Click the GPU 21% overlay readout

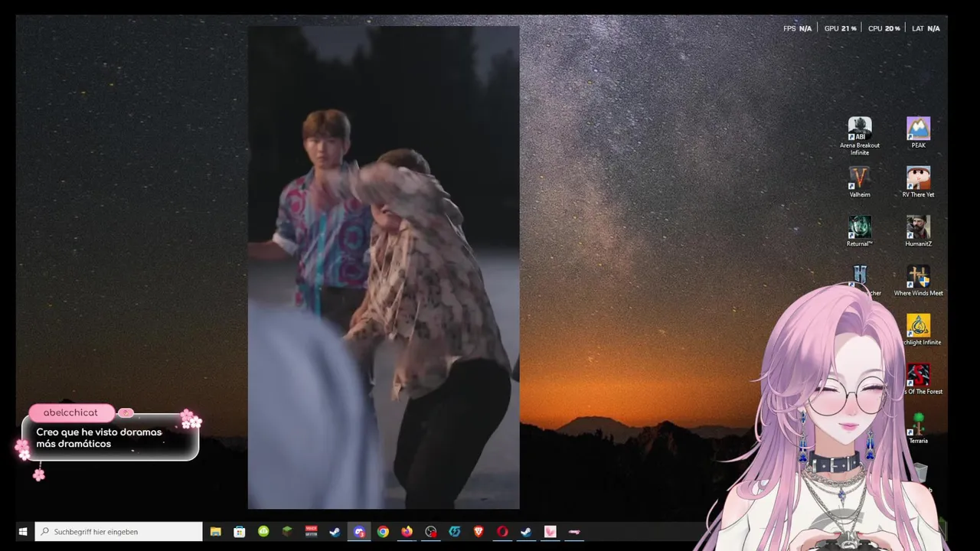[x=840, y=28]
